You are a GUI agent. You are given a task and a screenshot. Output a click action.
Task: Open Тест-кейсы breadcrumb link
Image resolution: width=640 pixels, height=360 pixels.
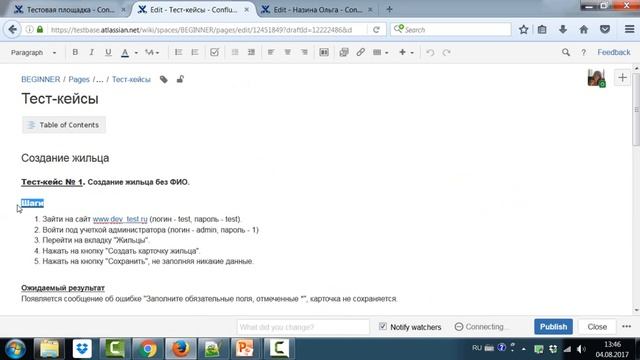tap(131, 79)
